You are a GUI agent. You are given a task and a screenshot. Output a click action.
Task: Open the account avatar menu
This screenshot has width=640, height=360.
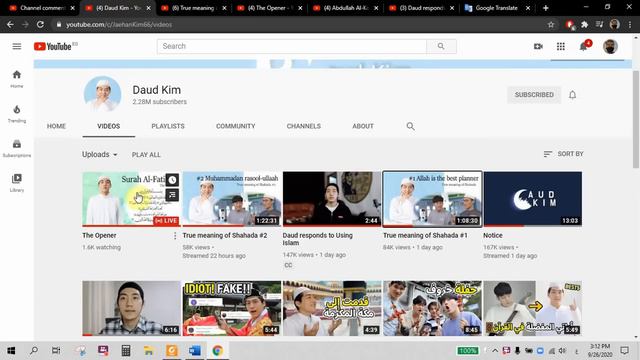point(610,47)
